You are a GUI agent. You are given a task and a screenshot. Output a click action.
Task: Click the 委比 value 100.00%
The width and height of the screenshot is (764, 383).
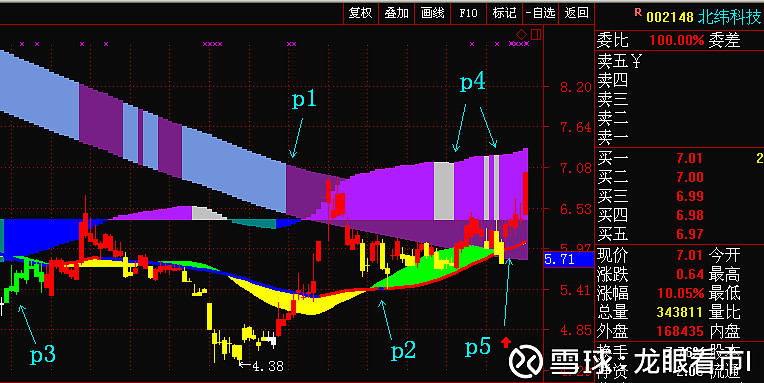[676, 40]
